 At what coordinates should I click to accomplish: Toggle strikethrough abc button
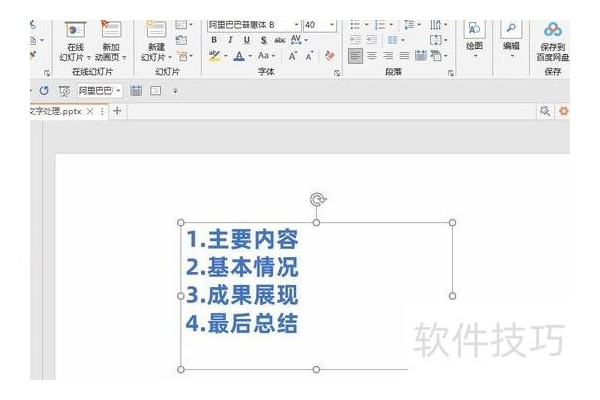(280, 40)
